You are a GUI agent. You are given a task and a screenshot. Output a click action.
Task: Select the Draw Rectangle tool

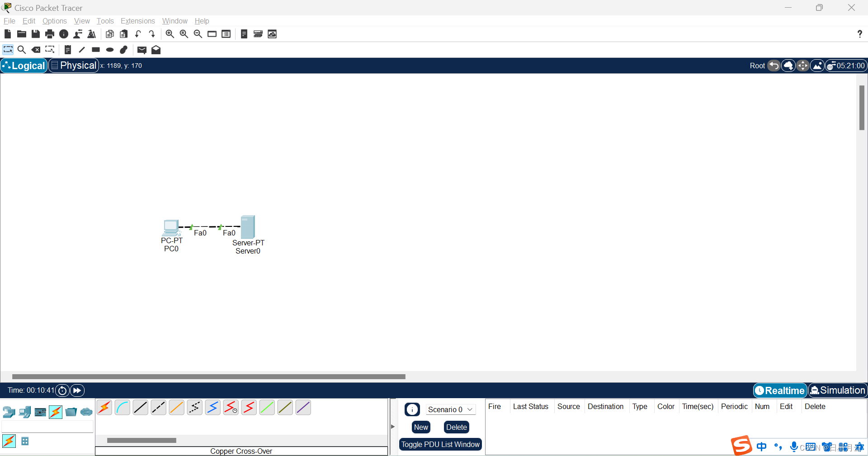click(96, 50)
